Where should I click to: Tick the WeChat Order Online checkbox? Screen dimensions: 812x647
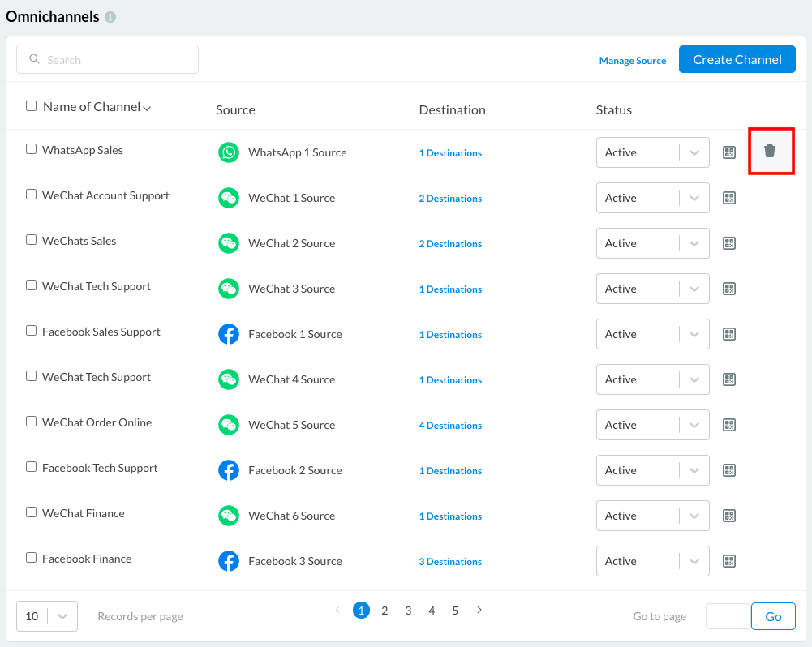point(31,422)
